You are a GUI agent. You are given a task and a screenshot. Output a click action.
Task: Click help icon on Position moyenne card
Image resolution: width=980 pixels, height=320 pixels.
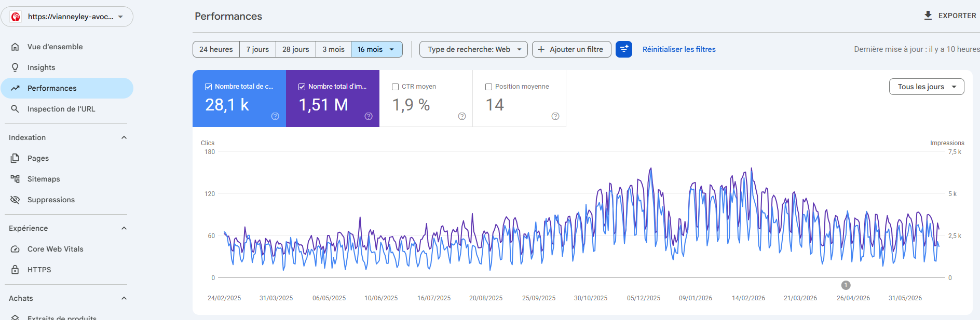tap(555, 116)
